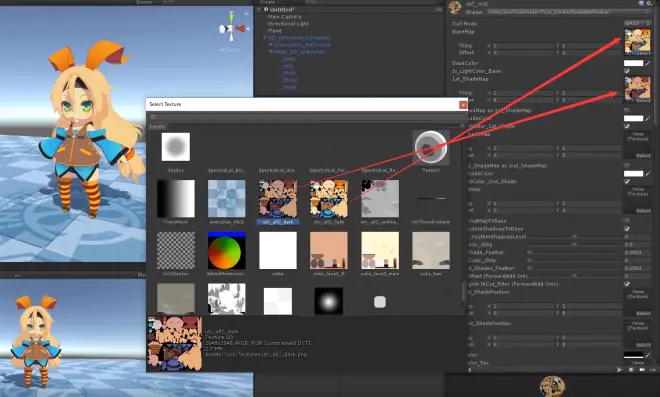Choose the yuko_face3_main texture
The height and width of the screenshot is (397, 660).
tap(380, 250)
